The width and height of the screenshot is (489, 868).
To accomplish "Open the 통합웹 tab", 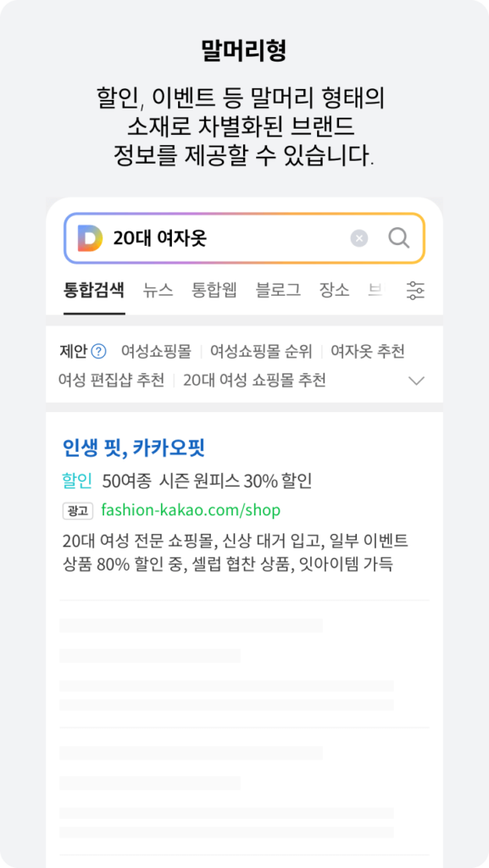I will coord(214,290).
